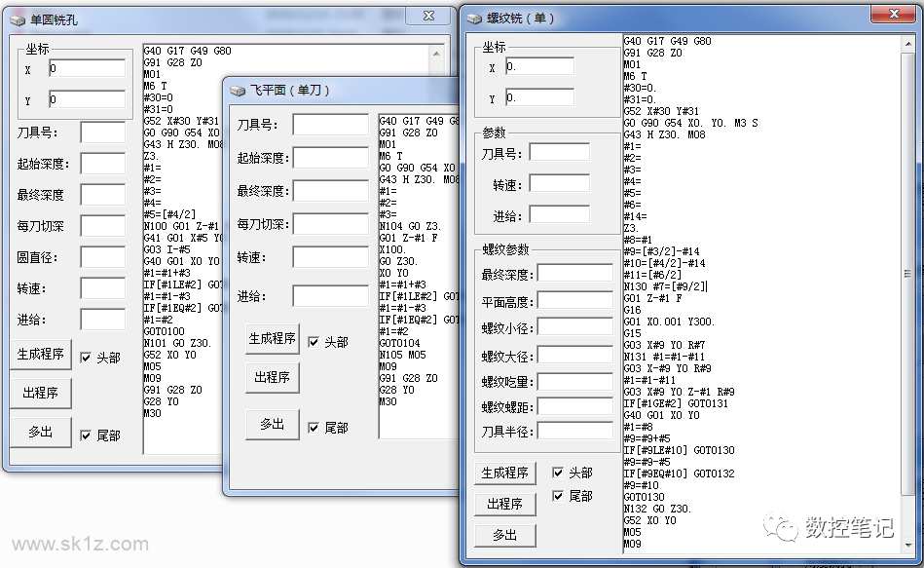Focus 螺纹螺距 field in 螺纹铣 window
Screen dimensions: 924x568
575,406
